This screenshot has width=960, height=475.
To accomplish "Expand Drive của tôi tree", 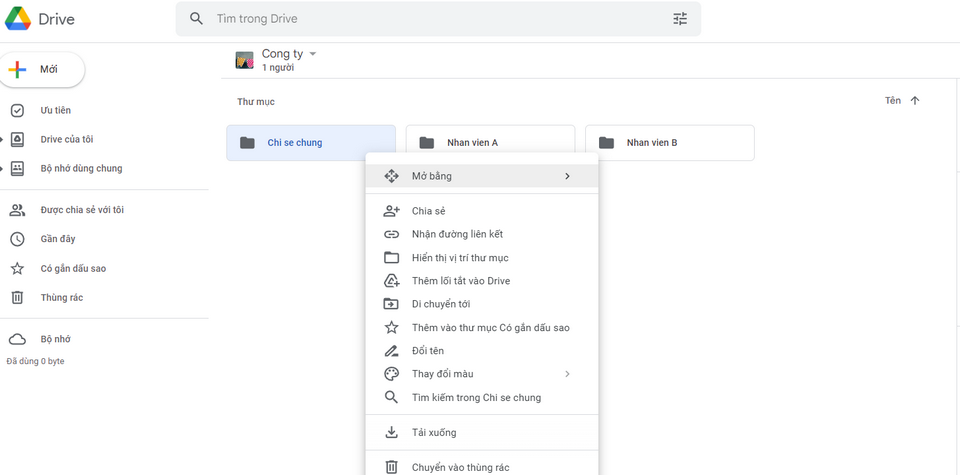I will click(x=3, y=140).
